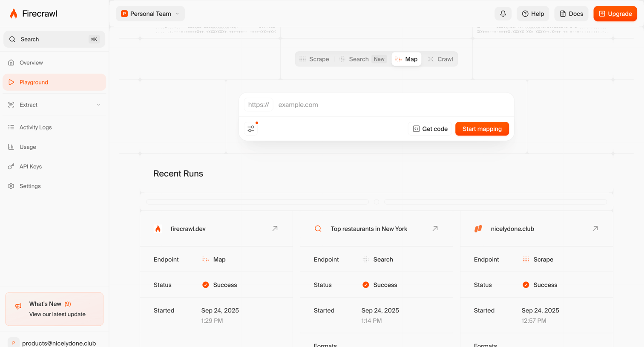Open firecrawl.dev run arrow icon

click(275, 228)
